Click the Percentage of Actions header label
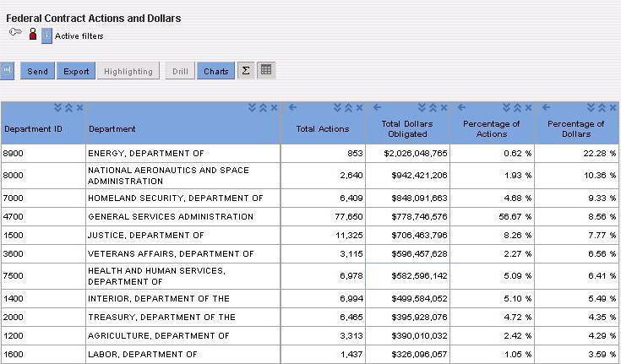 (x=492, y=129)
